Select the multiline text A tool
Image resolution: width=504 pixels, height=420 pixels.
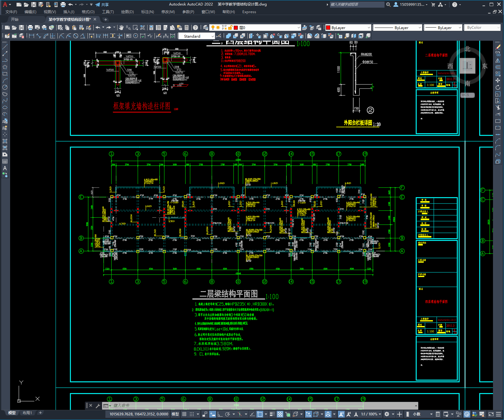point(5,168)
